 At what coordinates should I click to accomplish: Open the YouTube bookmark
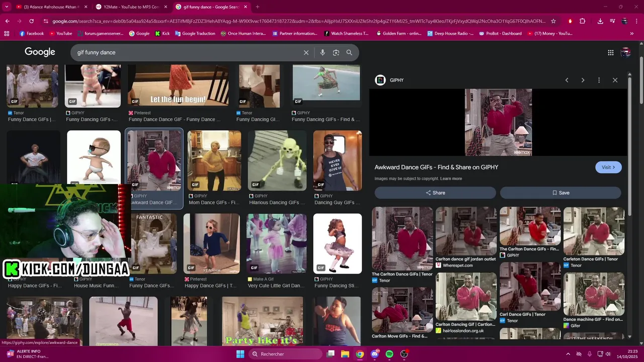tap(60, 34)
